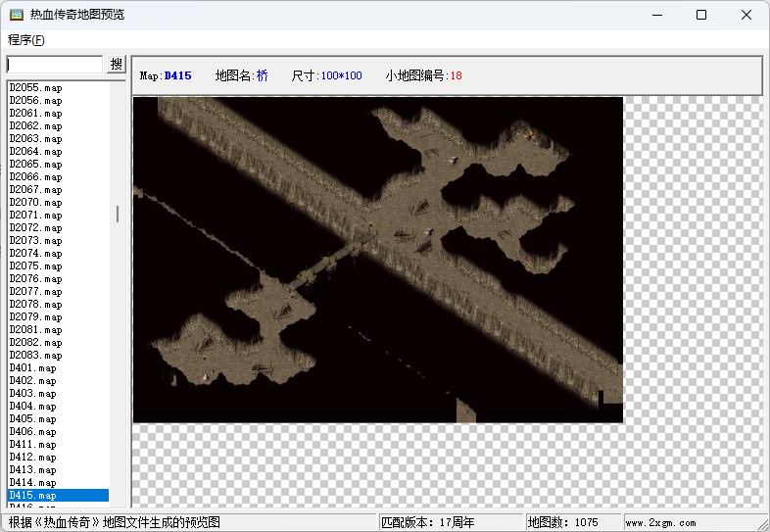
Task: Select D2081.map in the list
Action: 58,330
